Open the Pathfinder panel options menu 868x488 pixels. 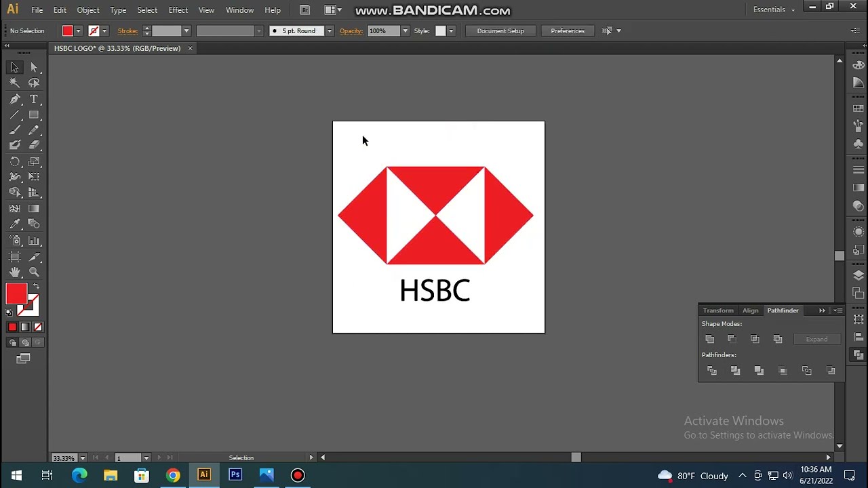tap(839, 310)
